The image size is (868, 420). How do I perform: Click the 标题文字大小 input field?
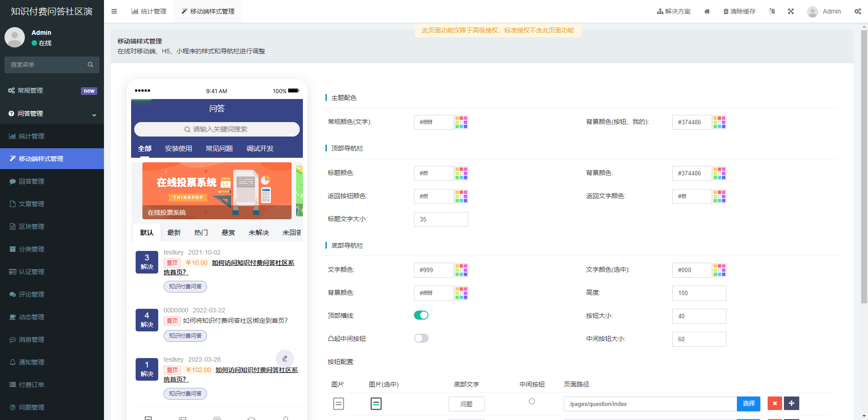pos(441,219)
